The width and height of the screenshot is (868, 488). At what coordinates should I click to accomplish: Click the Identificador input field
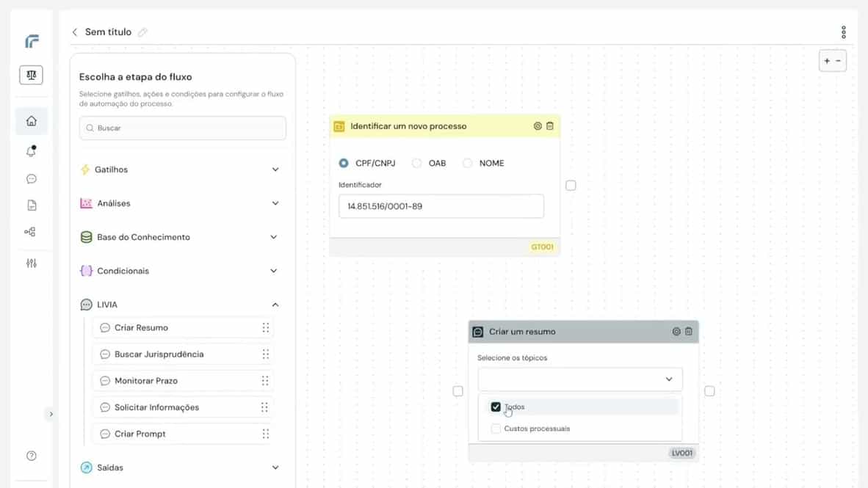click(x=441, y=205)
